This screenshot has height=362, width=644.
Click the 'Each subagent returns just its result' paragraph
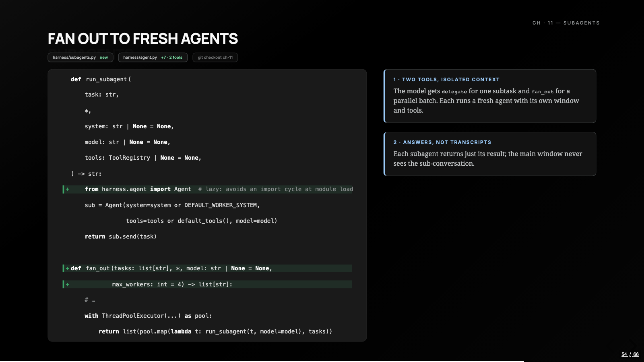[488, 158]
